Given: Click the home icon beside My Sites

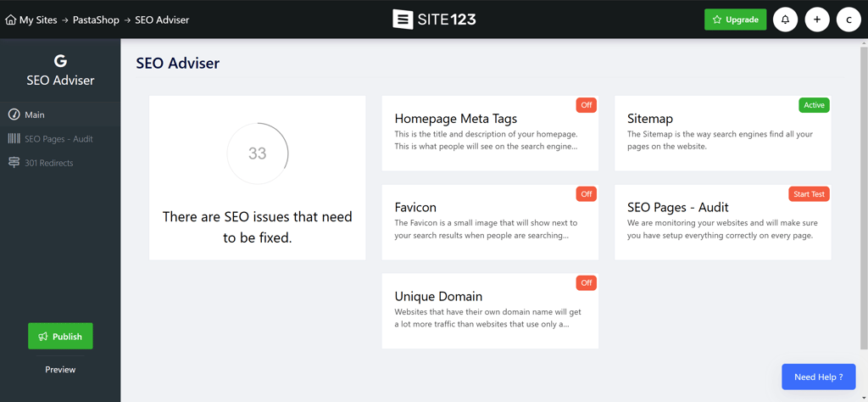Looking at the screenshot, I should click(x=10, y=20).
